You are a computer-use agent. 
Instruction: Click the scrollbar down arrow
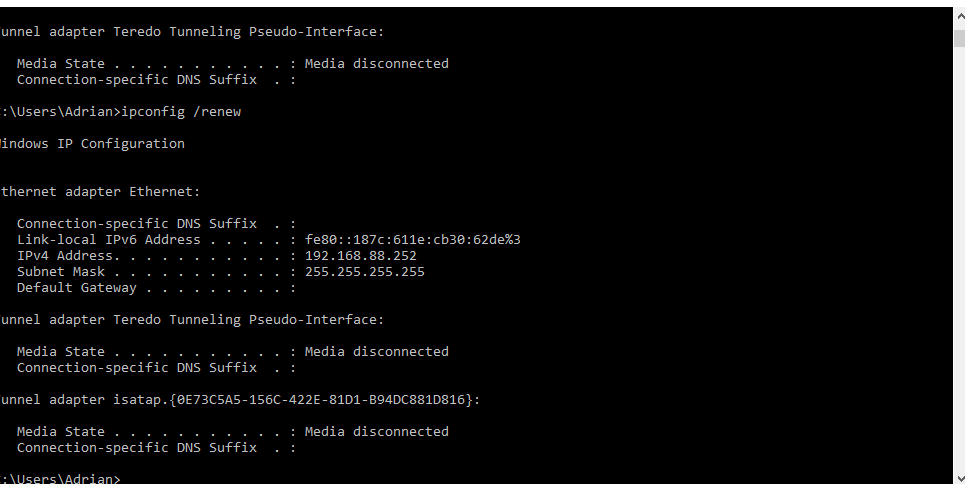coord(958,476)
